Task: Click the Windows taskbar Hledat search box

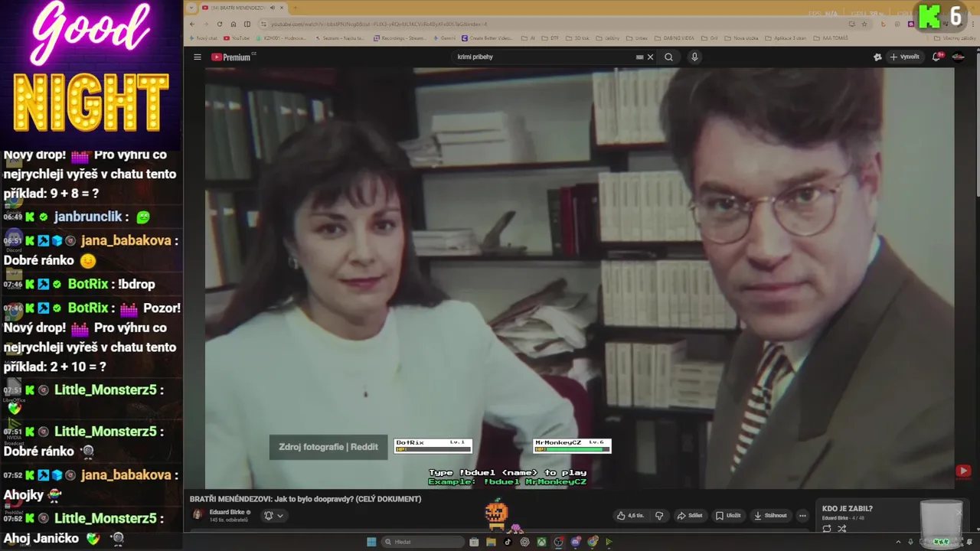Action: 423,542
